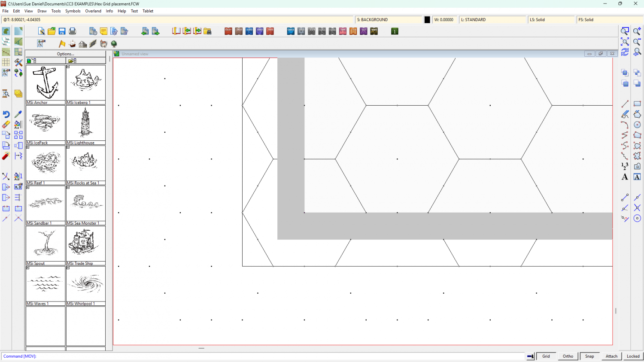
Task: Select the Erase tool icon
Action: click(6, 125)
